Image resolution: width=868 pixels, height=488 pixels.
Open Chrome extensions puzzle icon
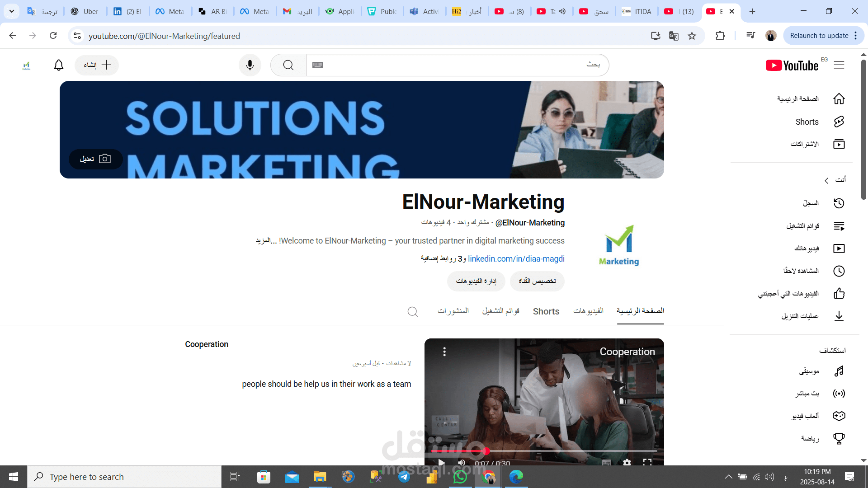pos(720,36)
